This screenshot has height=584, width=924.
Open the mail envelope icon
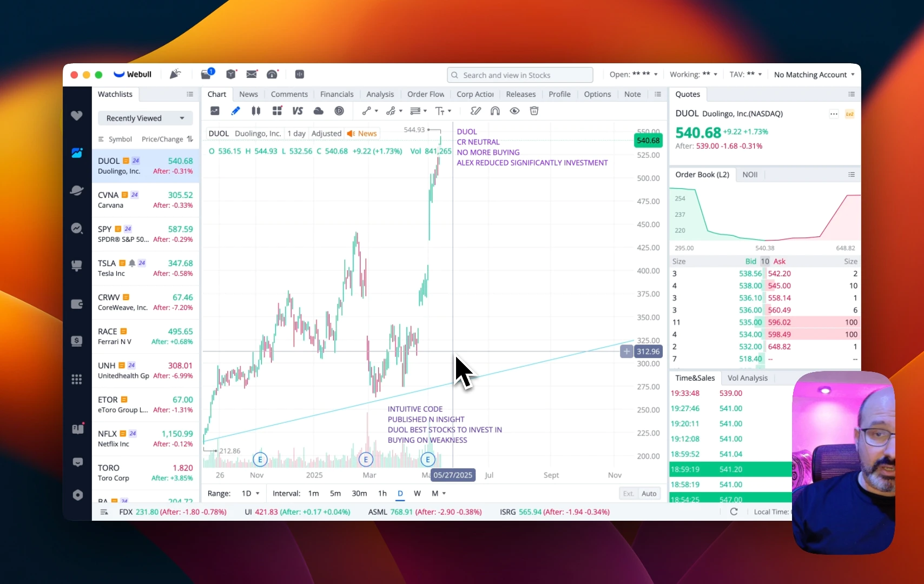tap(252, 74)
